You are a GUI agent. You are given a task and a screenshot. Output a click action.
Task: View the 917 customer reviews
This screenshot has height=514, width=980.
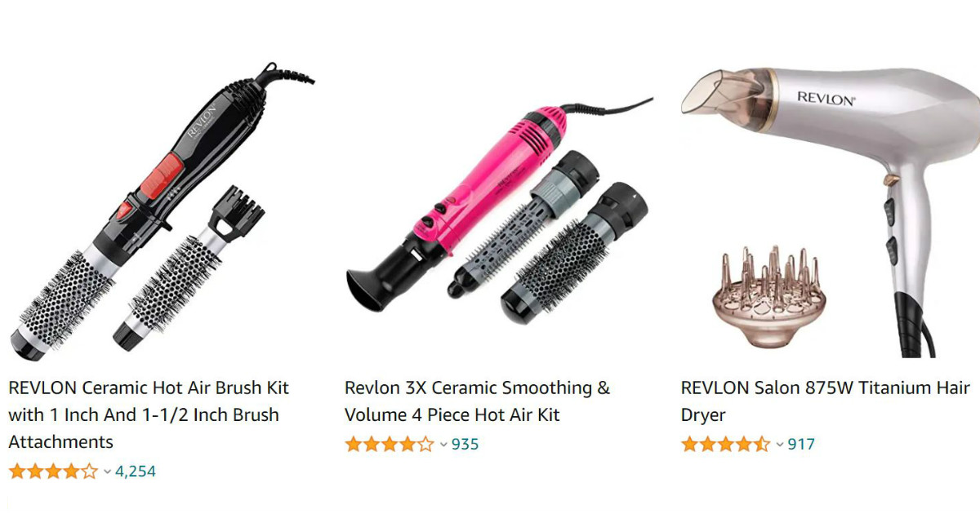[801, 445]
